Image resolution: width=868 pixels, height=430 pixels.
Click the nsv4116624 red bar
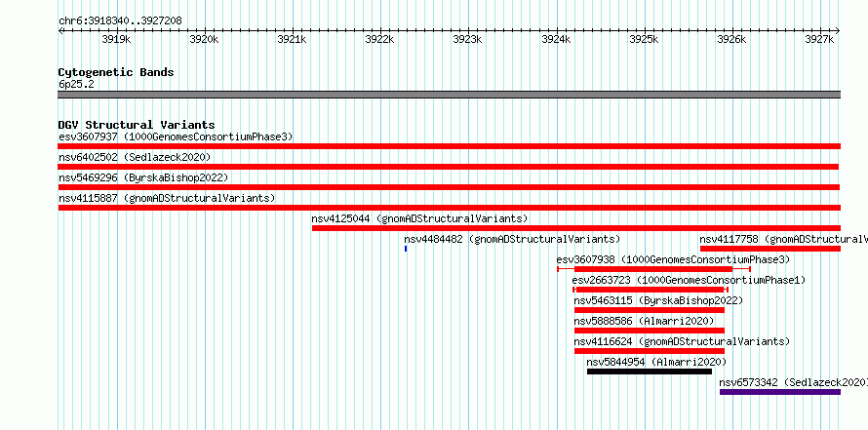click(650, 351)
